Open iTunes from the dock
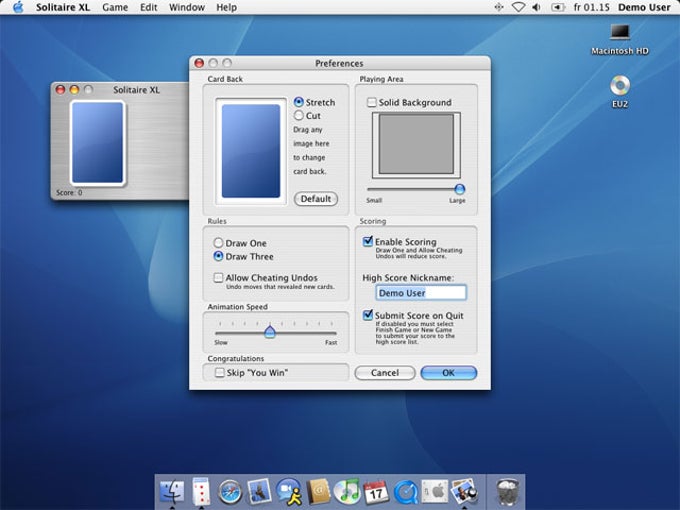 pyautogui.click(x=347, y=491)
